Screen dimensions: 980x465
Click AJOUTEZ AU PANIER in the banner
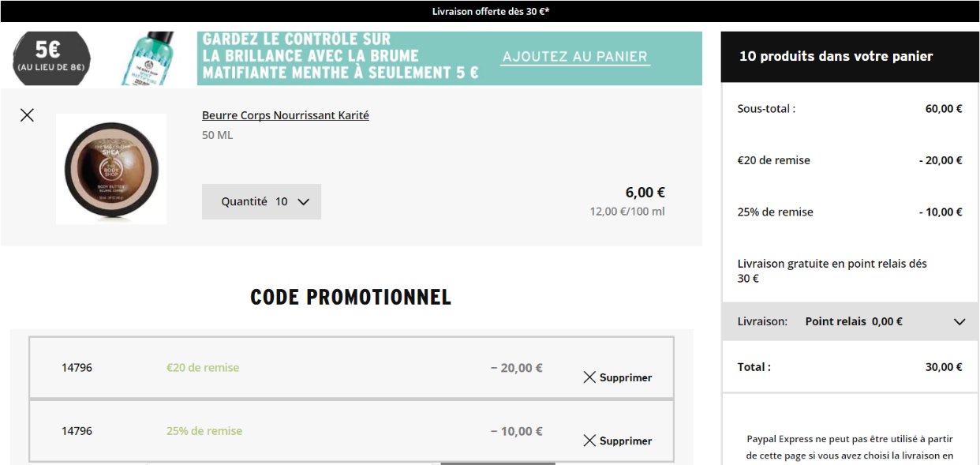[575, 57]
